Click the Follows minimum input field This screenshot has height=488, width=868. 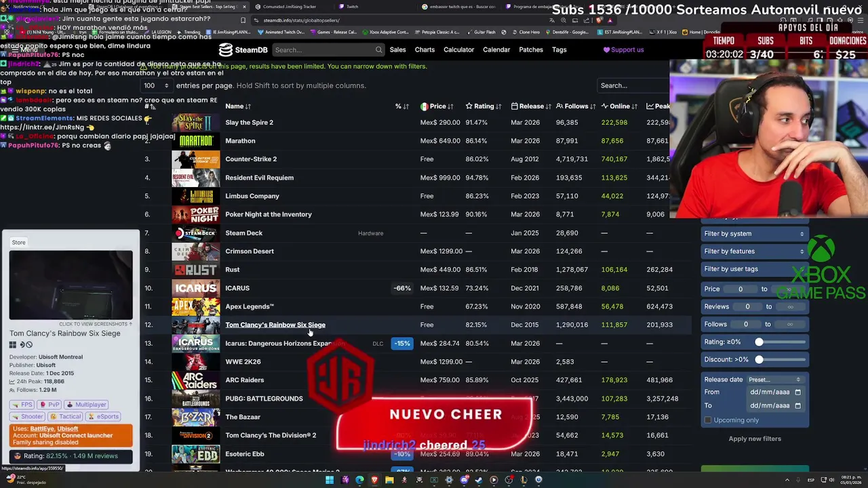[746, 324]
